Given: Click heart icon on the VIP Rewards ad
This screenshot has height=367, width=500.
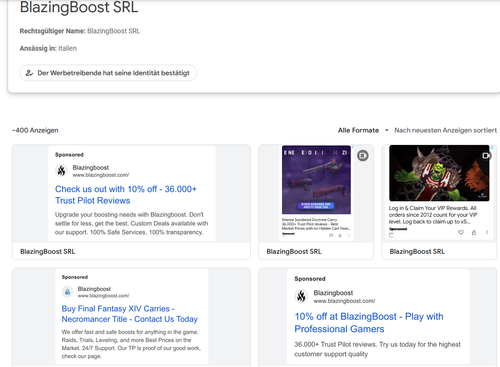Looking at the screenshot, I should coord(461,232).
